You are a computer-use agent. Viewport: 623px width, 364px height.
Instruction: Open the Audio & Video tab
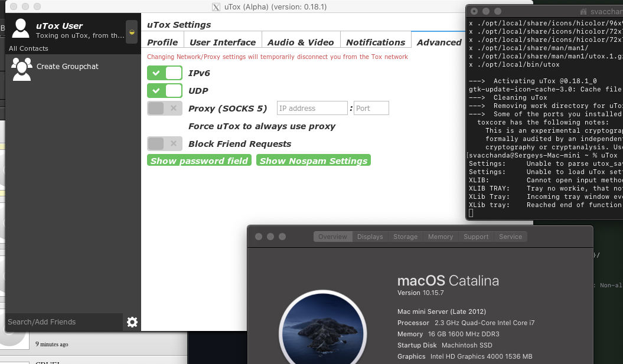coord(301,42)
